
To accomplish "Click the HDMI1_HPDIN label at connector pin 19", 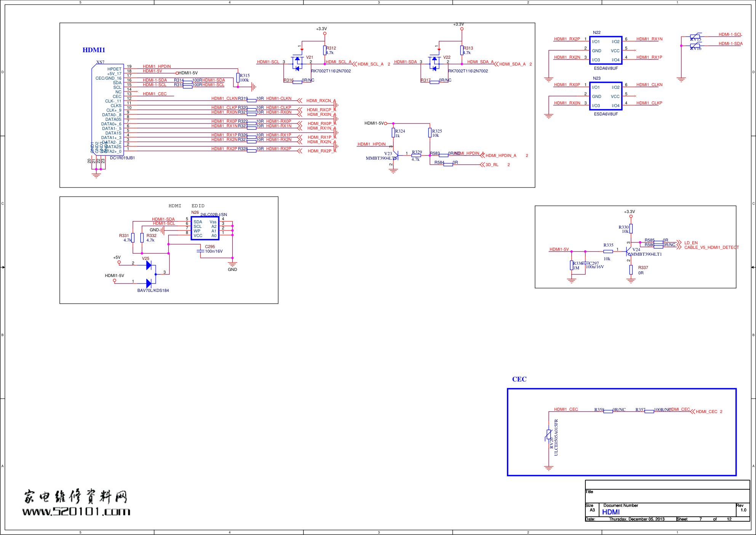I will (157, 66).
